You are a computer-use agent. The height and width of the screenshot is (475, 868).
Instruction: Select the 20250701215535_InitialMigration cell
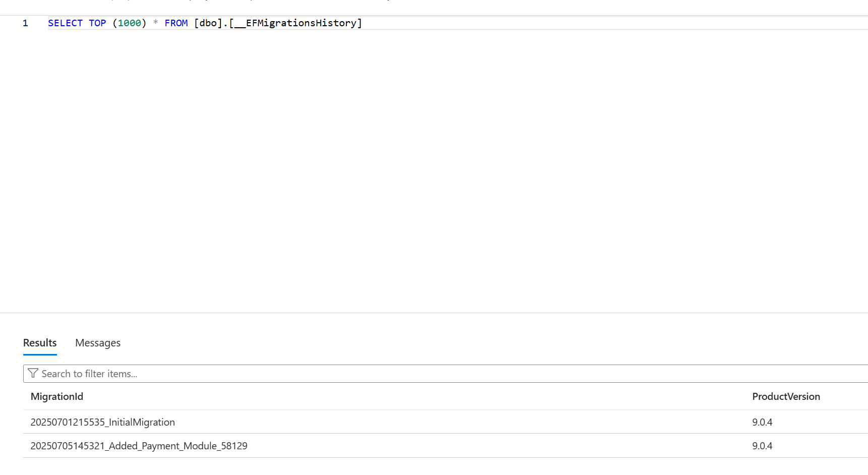coord(103,422)
